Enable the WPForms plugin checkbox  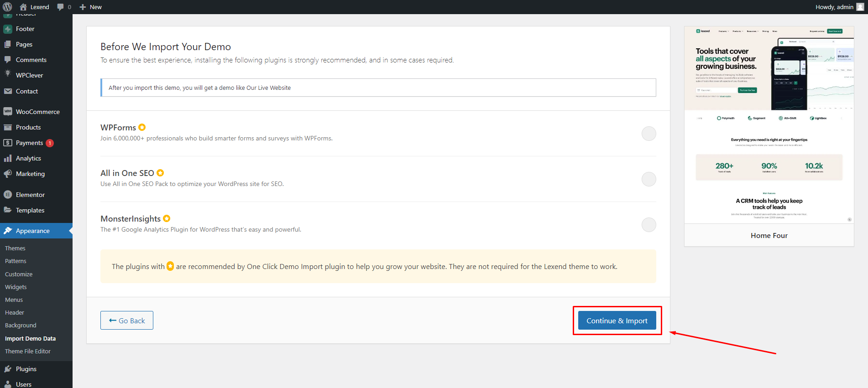point(649,134)
